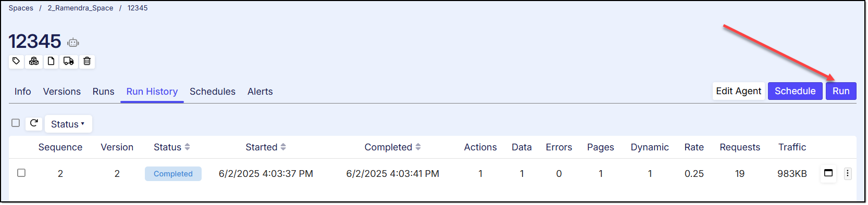868x205 pixels.
Task: Open the run details window icon
Action: pyautogui.click(x=828, y=173)
